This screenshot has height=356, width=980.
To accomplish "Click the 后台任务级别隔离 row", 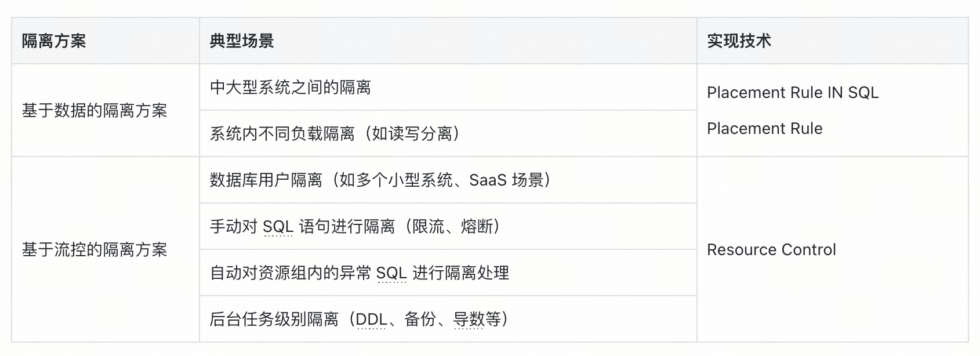I will [448, 319].
